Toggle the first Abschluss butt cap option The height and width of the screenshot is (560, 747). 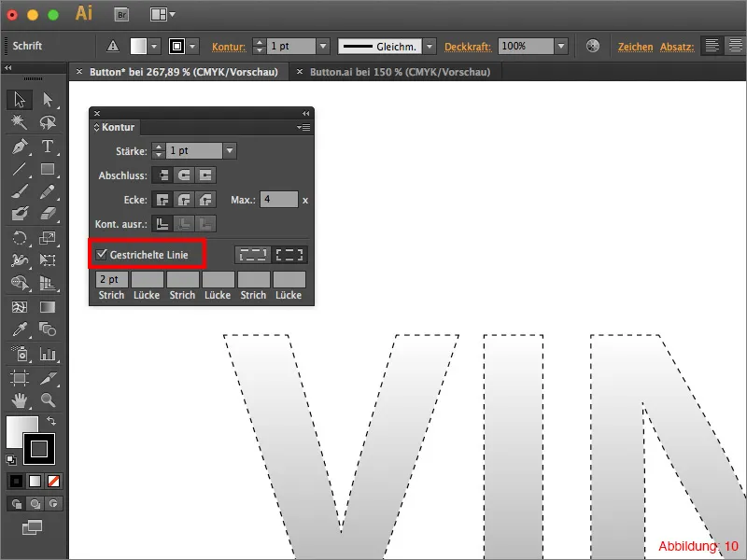point(162,175)
